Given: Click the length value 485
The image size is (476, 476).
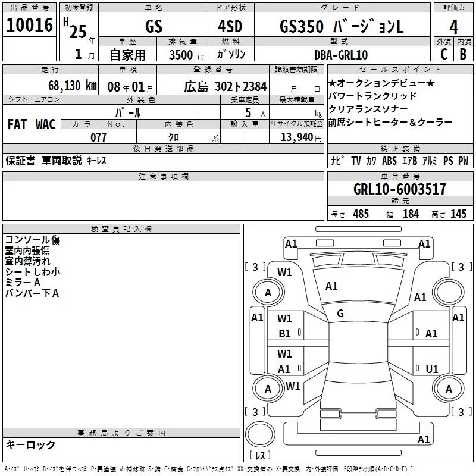Looking at the screenshot, I should (x=361, y=214).
